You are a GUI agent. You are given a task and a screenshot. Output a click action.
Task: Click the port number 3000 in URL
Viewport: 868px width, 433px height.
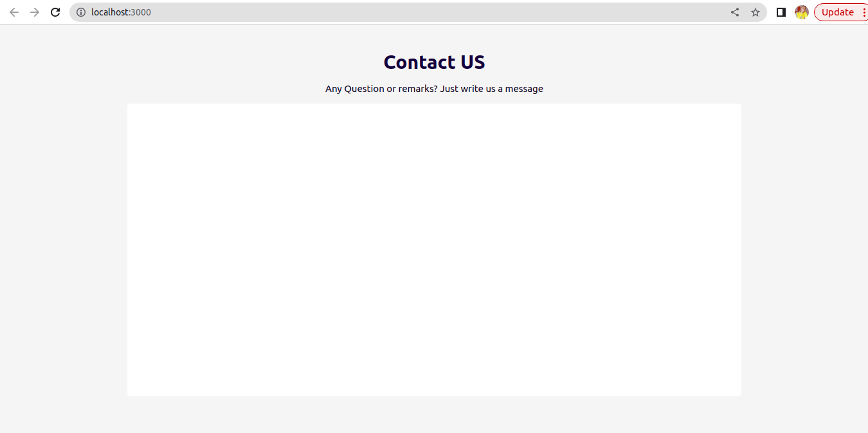141,12
